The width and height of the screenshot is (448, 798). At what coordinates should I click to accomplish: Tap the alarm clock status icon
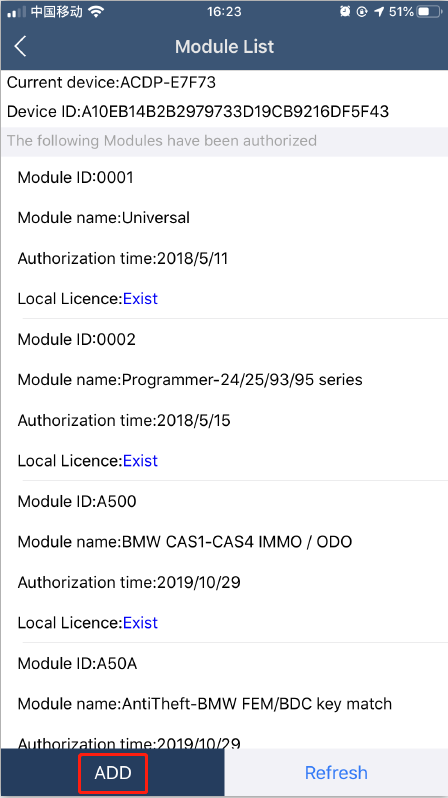point(345,11)
